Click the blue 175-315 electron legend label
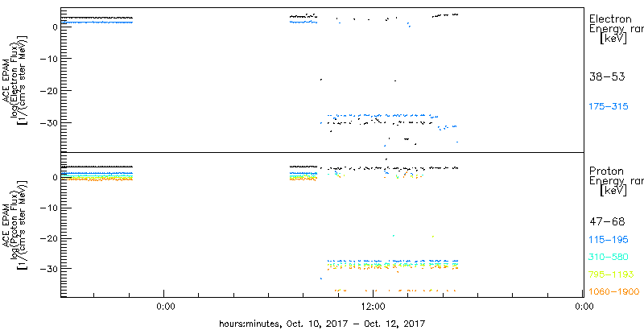This screenshot has width=644, height=330. 609,107
